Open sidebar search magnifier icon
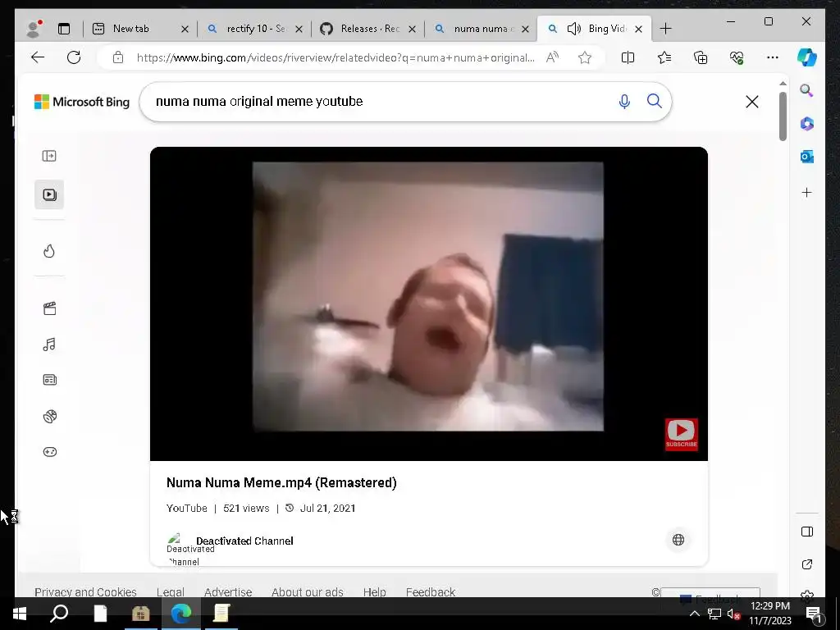 (807, 90)
